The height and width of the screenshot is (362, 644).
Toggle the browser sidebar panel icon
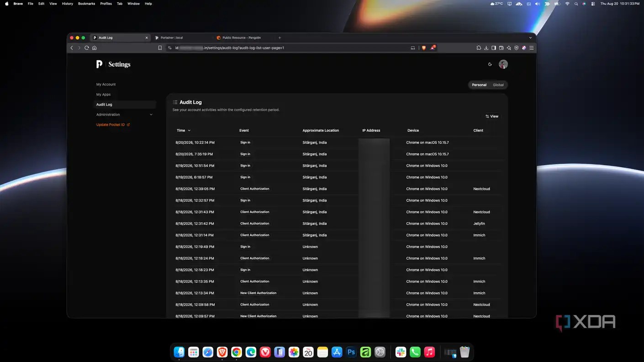pyautogui.click(x=494, y=48)
